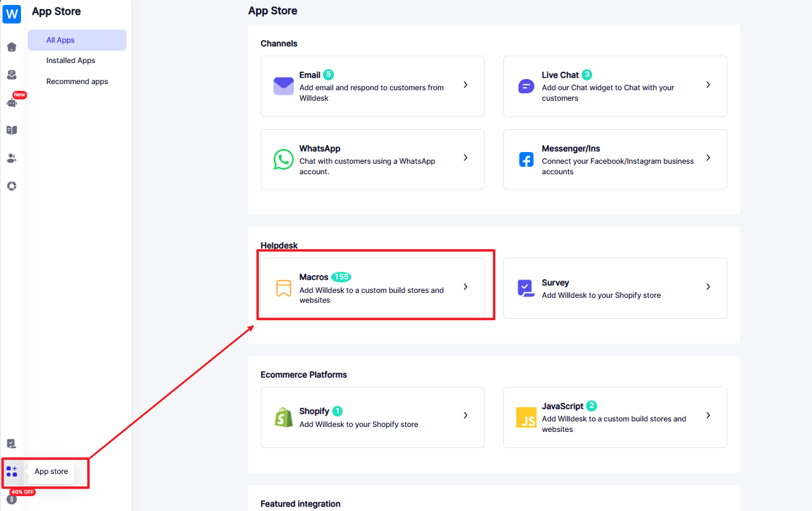Viewport: 812px width, 511px height.
Task: Open the analytics pie chart sidebar icon
Action: pyautogui.click(x=12, y=186)
